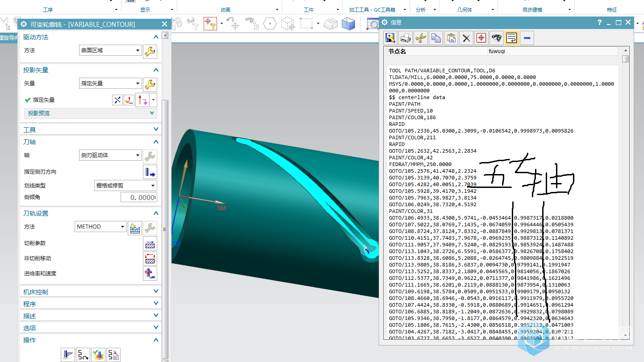Open the 矢量 dropdown showing 指定矢量
Viewport: 644px width, 362px height.
point(110,83)
